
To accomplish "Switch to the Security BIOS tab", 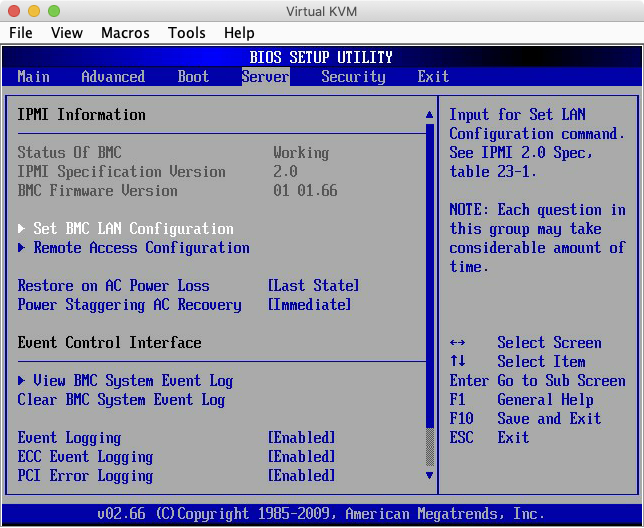I will (x=354, y=77).
